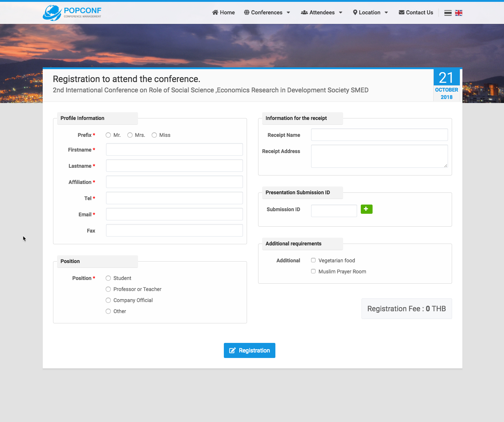The image size is (504, 422).
Task: Switch language with the UK flag icon
Action: (458, 13)
